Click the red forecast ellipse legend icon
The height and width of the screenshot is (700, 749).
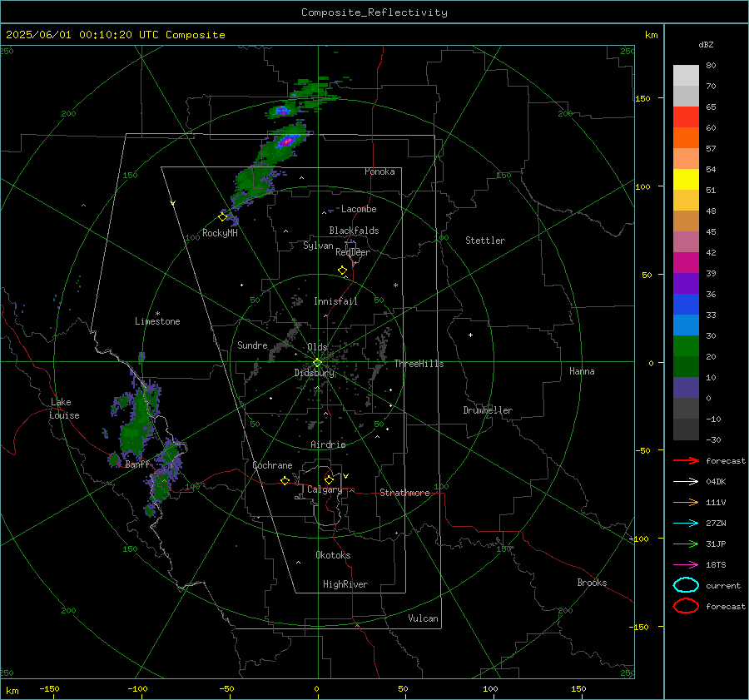[686, 606]
